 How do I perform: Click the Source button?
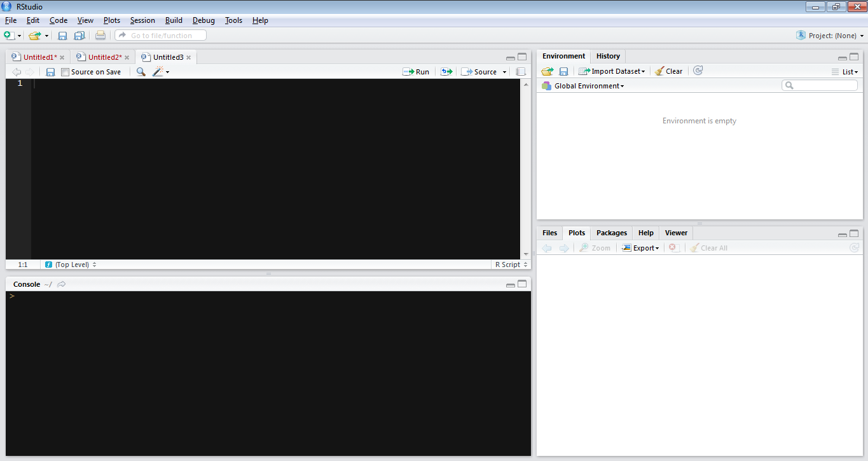[479, 72]
